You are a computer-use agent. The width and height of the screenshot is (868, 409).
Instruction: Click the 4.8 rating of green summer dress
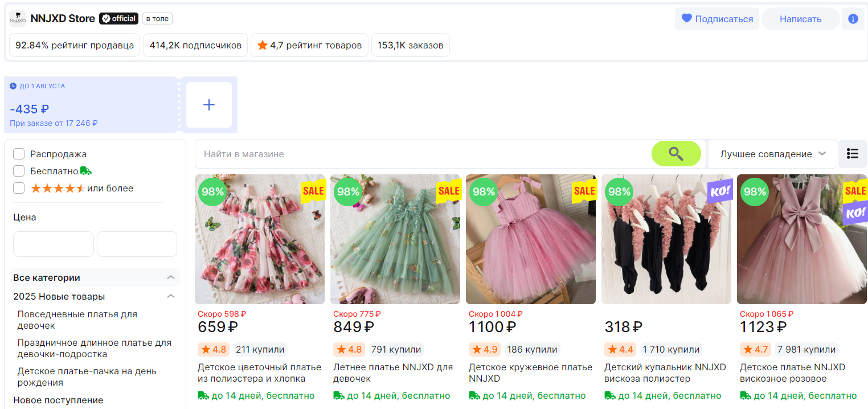[x=349, y=349]
